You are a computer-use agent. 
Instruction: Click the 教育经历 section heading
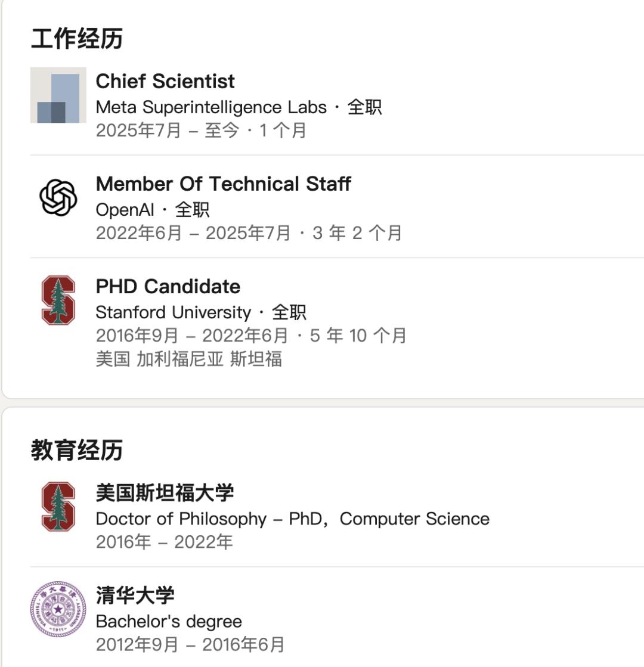(76, 450)
